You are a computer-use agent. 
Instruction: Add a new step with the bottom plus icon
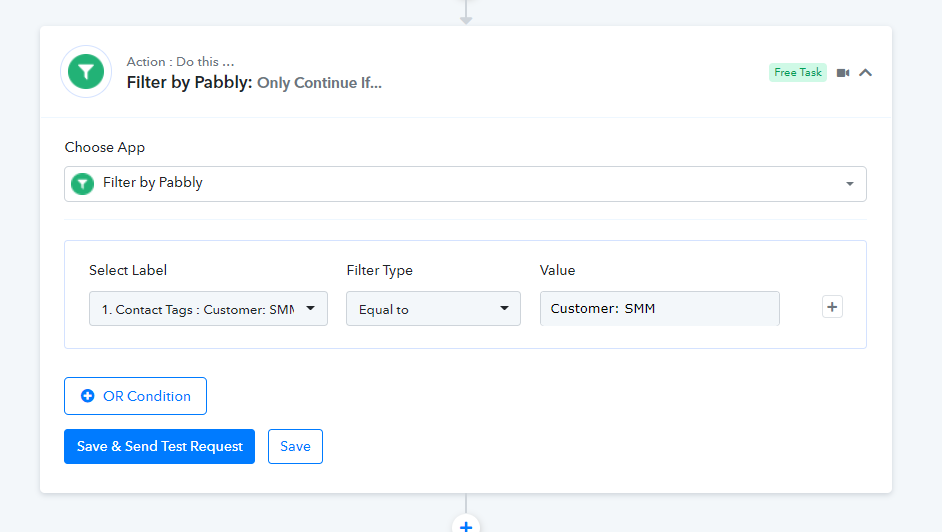click(466, 526)
